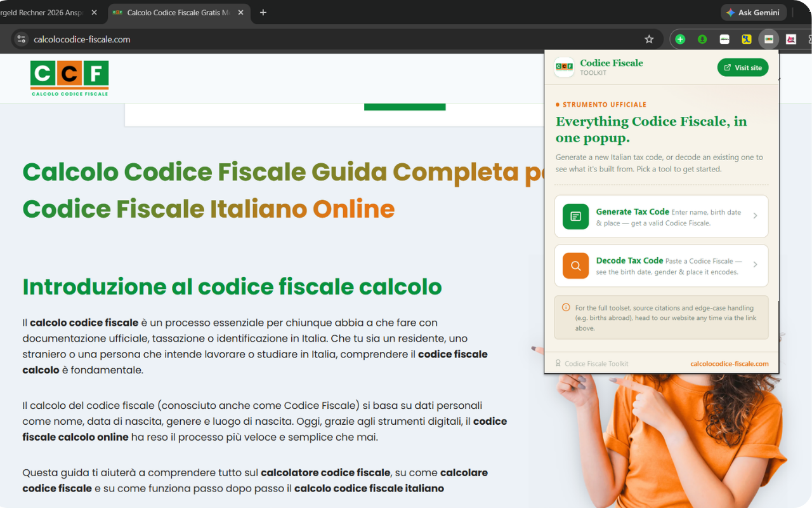
Task: Click the 'Calcolo Codice Fiscale Guida Completa' heading
Action: 283,172
